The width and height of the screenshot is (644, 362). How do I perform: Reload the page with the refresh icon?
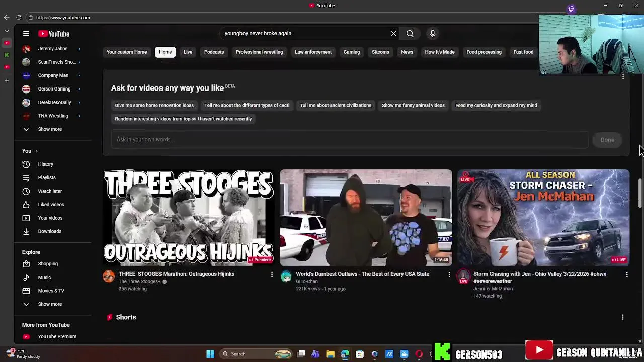pyautogui.click(x=19, y=18)
